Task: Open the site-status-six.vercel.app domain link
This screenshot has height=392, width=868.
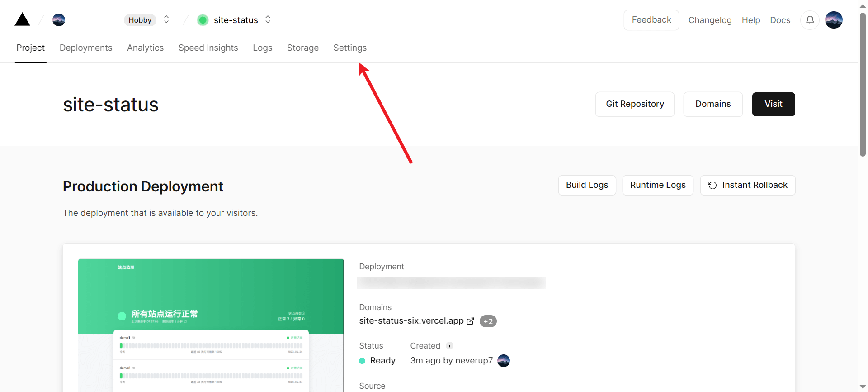Action: 411,321
